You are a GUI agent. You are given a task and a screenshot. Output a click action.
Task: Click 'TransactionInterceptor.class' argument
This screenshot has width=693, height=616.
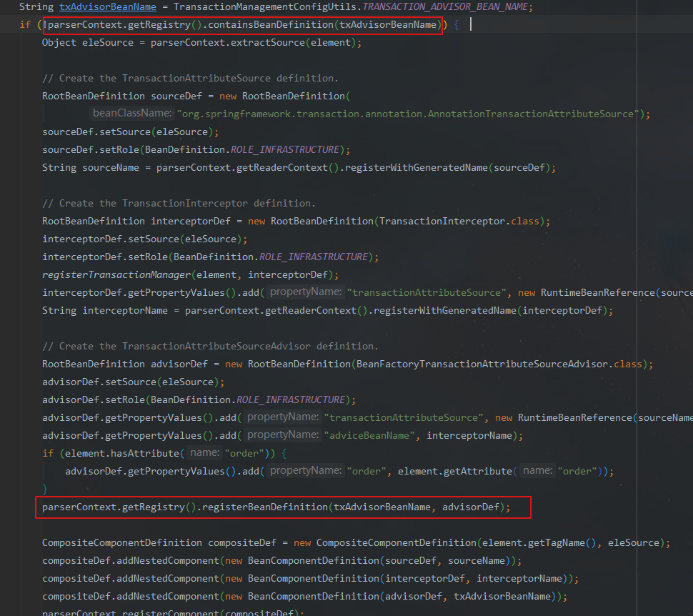point(459,221)
